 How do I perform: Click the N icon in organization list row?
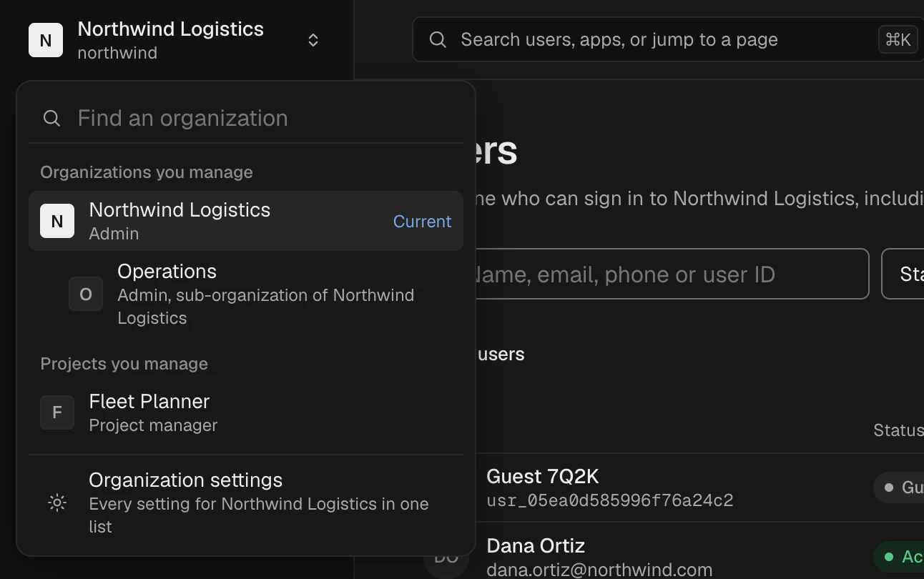tap(57, 221)
